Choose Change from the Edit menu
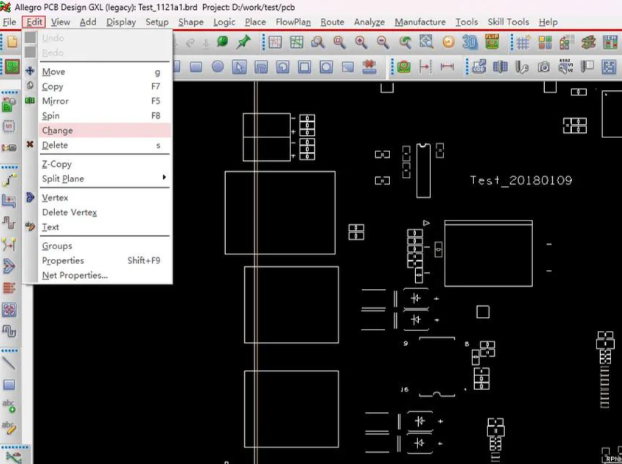This screenshot has height=464, width=622. [x=57, y=131]
